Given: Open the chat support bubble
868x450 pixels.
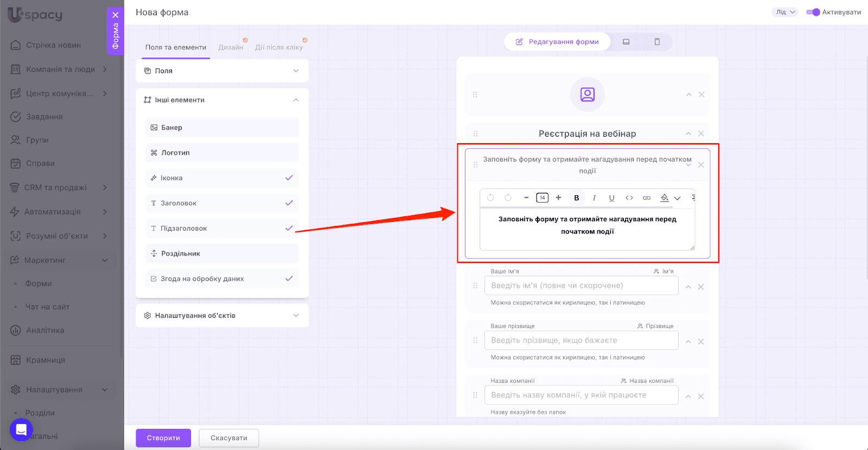Looking at the screenshot, I should tap(21, 430).
